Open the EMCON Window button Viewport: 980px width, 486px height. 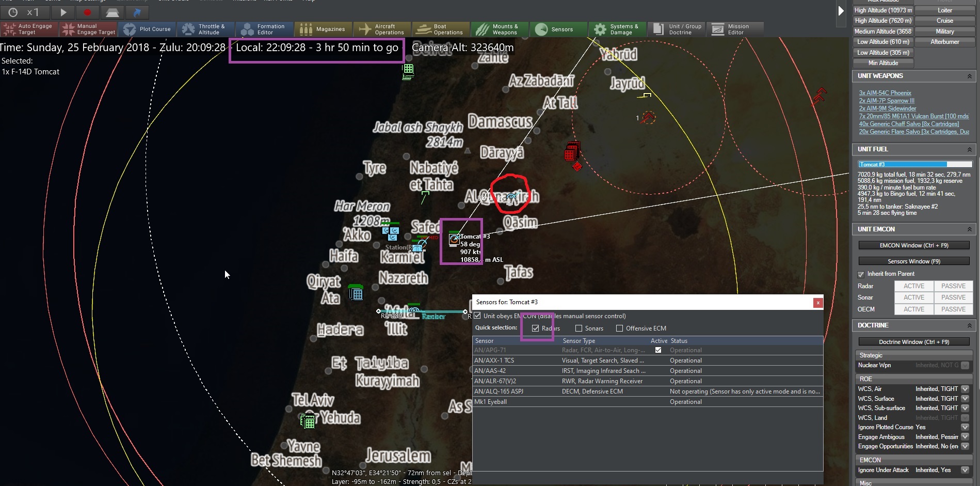click(x=914, y=245)
